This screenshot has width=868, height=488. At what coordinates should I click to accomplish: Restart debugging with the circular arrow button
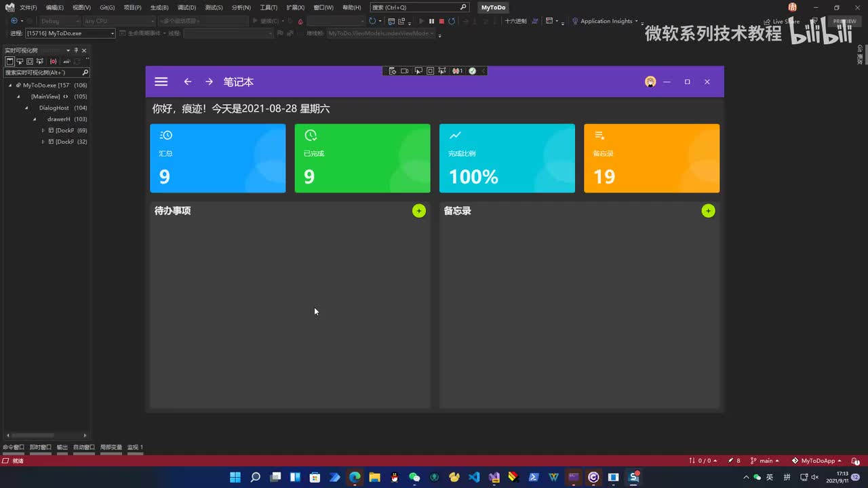[452, 21]
